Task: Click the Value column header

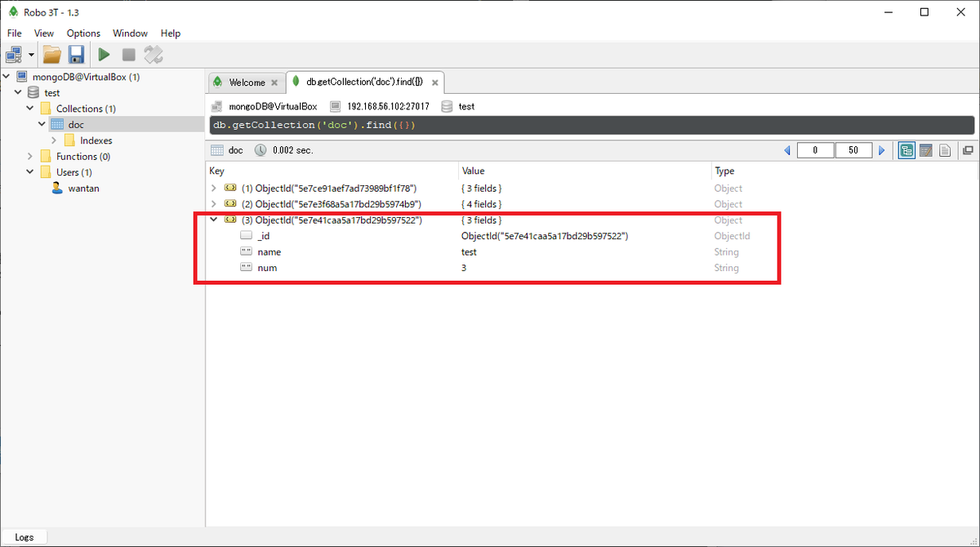Action: [x=585, y=171]
